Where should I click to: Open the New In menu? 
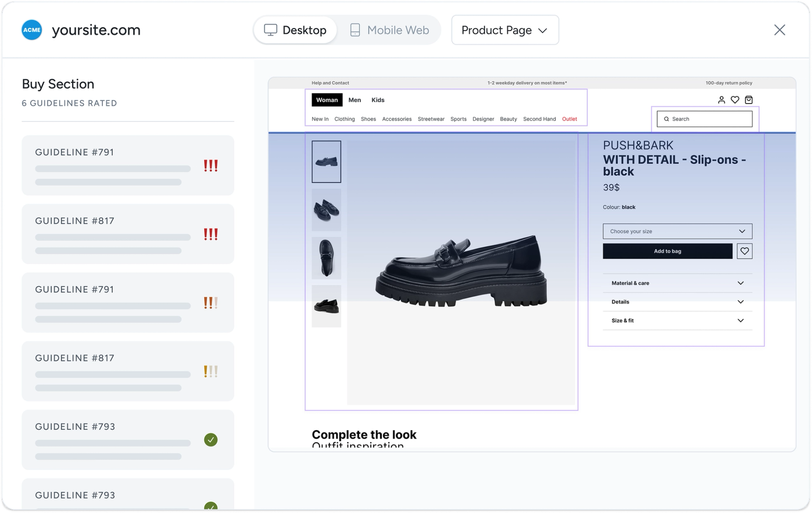[320, 119]
